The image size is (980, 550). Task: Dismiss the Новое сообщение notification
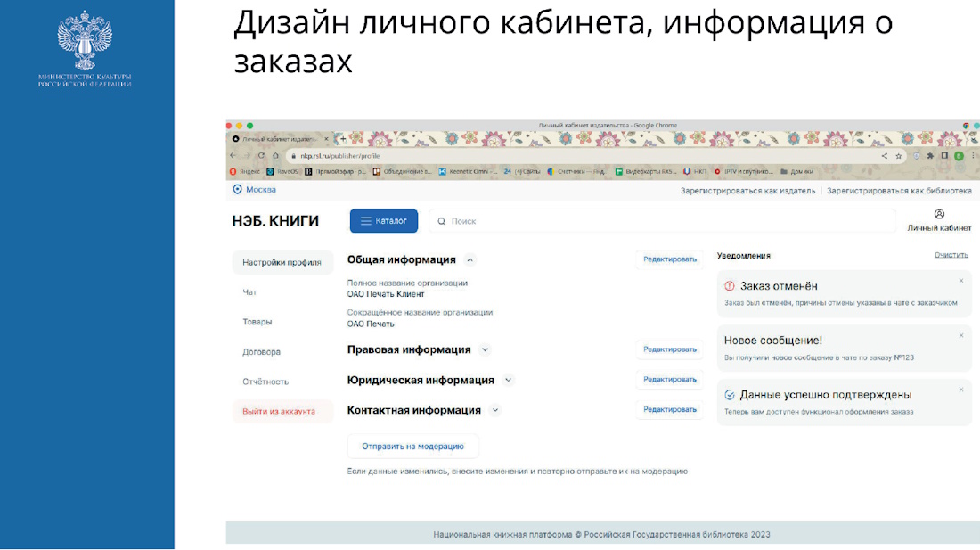960,335
